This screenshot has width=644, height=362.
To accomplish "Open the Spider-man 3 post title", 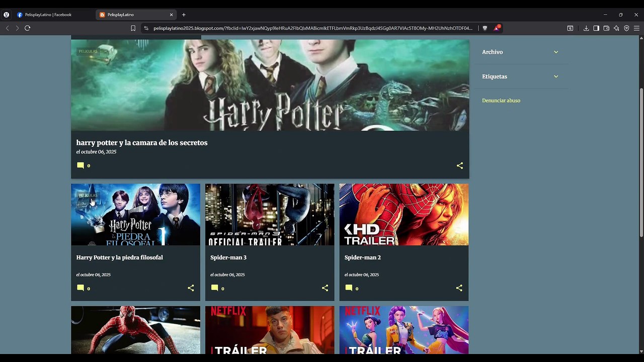I will [x=228, y=257].
